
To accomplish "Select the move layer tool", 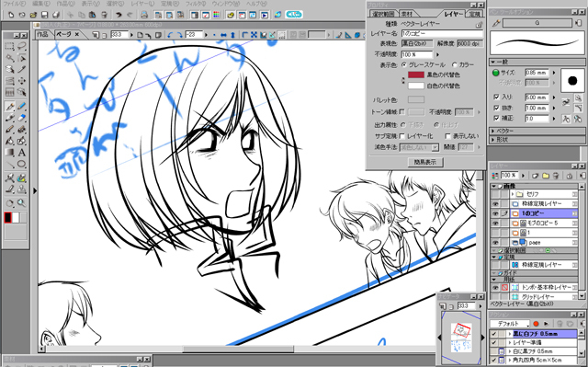I will 21,81.
